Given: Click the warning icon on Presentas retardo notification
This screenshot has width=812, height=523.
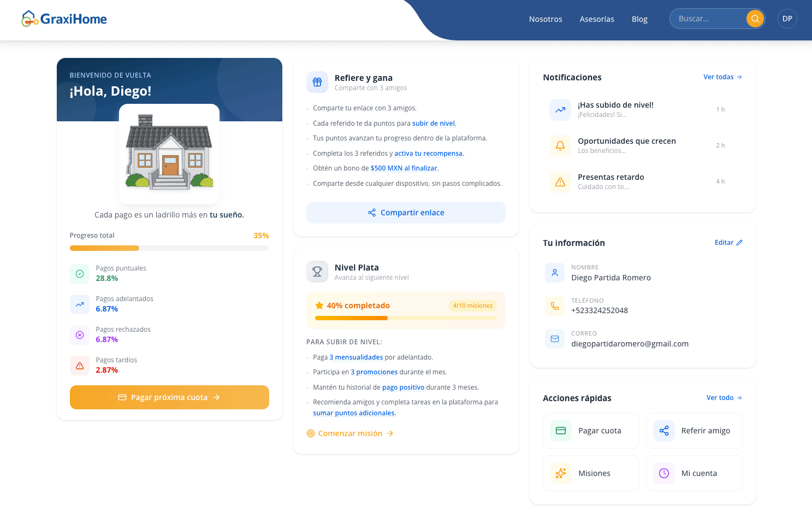Looking at the screenshot, I should point(560,181).
